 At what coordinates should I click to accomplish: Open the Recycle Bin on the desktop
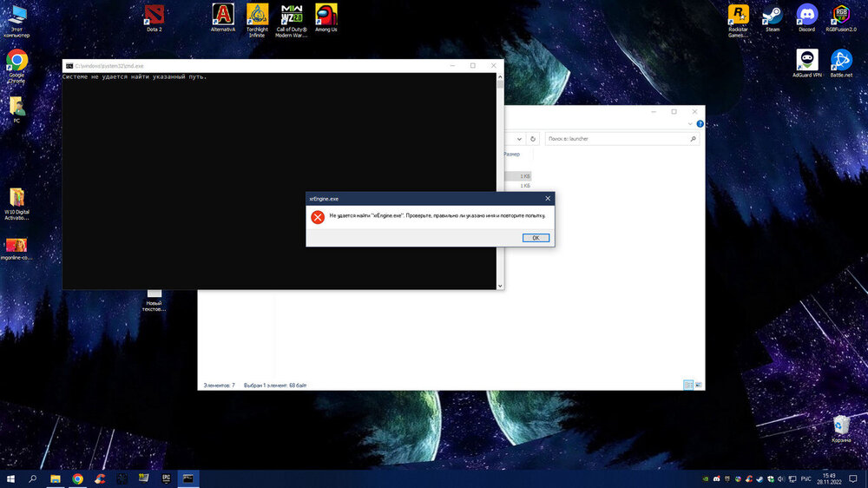[x=841, y=429]
